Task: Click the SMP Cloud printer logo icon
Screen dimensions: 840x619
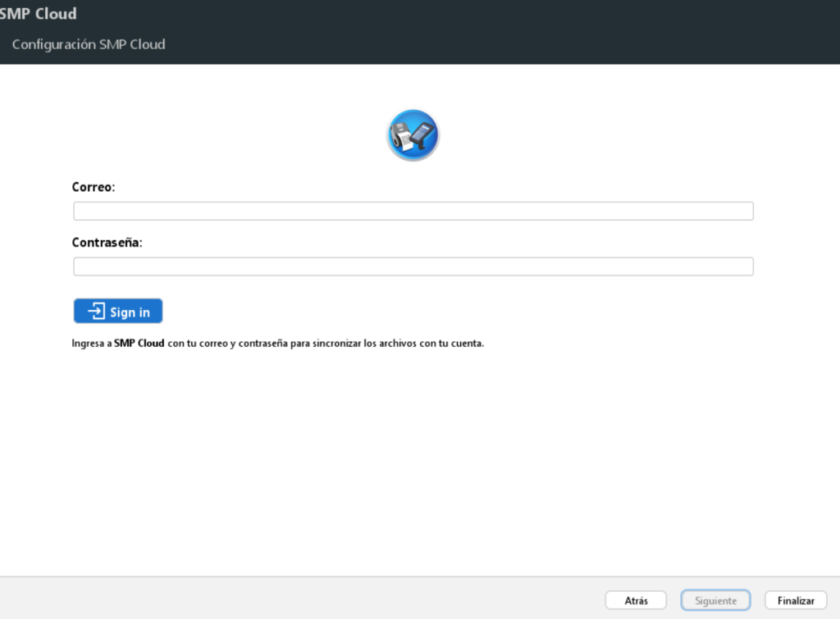Action: (413, 135)
